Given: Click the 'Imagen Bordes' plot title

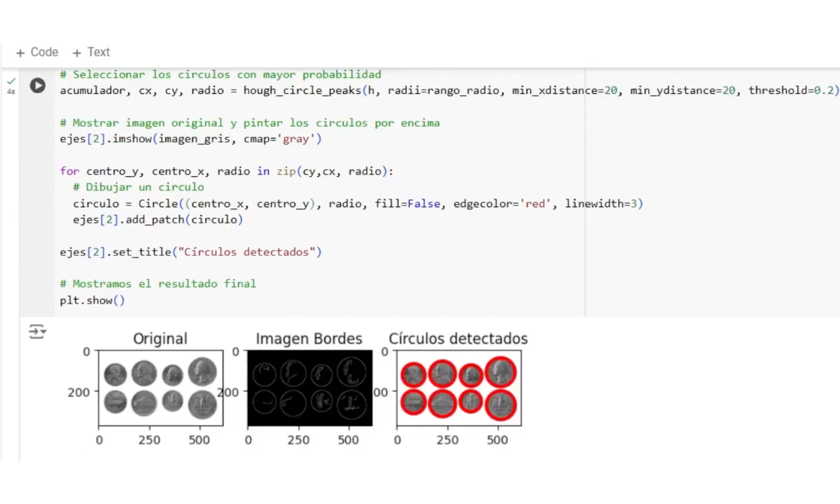Looking at the screenshot, I should 309,339.
